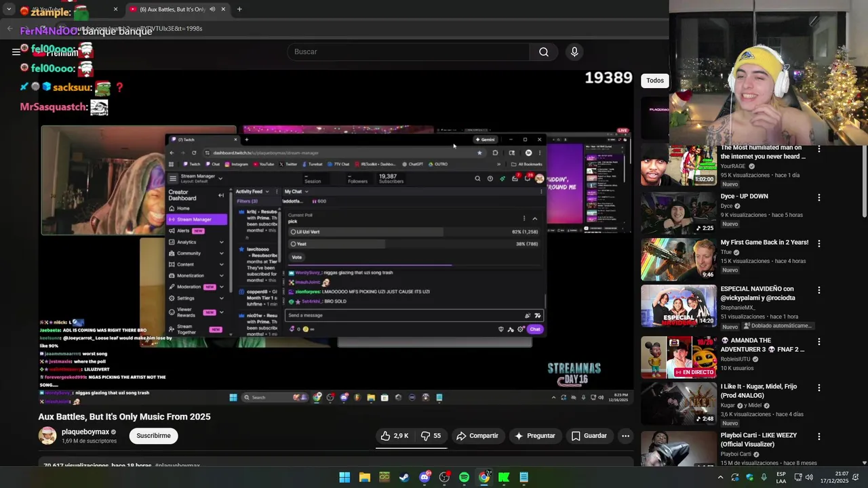Open options menu for Playboi Carti video
This screenshot has height=488, width=868.
[818, 436]
